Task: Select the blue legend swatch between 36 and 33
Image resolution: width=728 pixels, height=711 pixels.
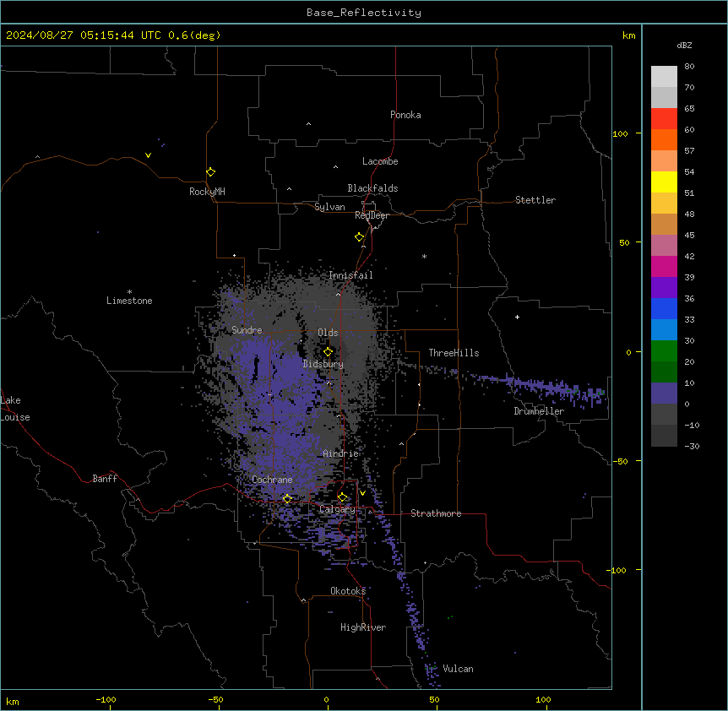Action: pyautogui.click(x=664, y=308)
